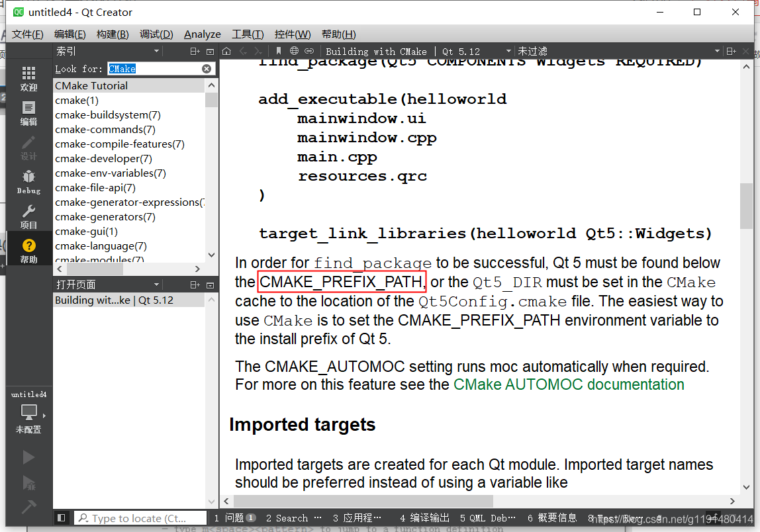This screenshot has height=532, width=760.
Task: Split the 打开页面 panel
Action: [195, 285]
